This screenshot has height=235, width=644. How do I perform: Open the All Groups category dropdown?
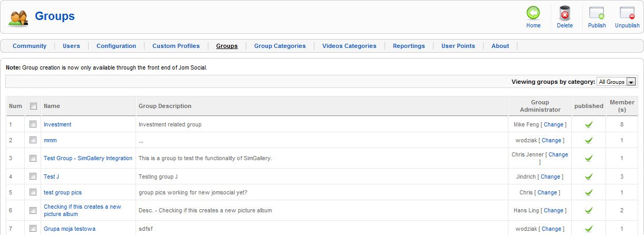616,82
